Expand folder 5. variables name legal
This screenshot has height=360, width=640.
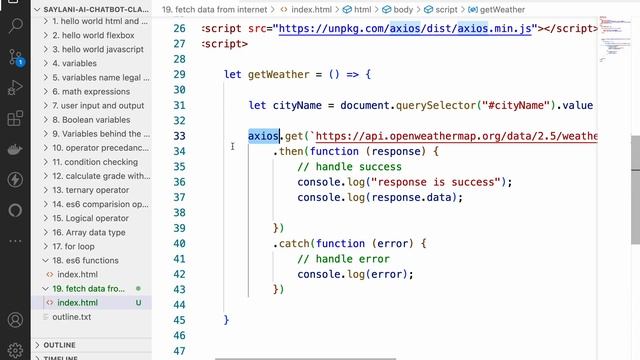click(x=45, y=78)
